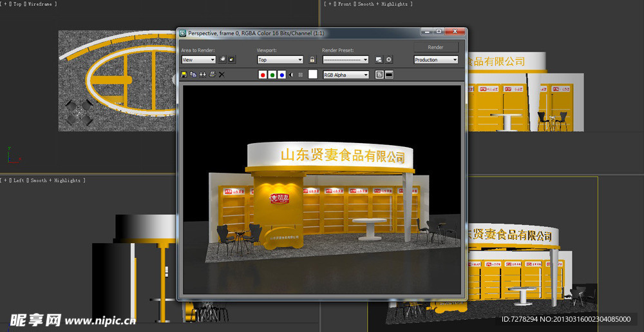Click the Clone Rendered Frame Window icon
This screenshot has height=332, width=644.
coord(203,75)
